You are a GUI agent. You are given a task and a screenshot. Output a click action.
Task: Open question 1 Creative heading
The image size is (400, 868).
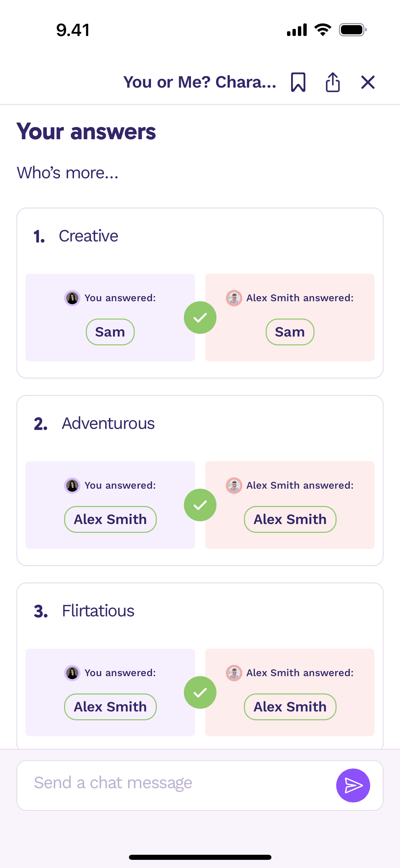pos(76,236)
